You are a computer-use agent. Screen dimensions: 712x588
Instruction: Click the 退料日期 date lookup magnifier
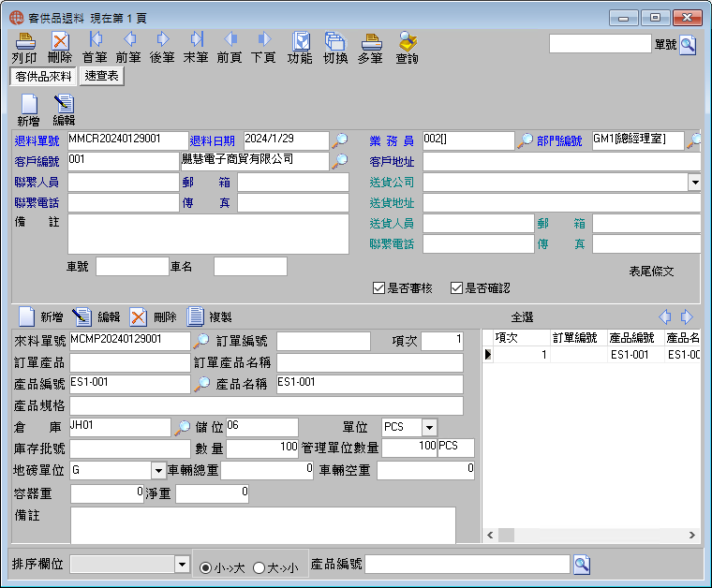tap(340, 140)
